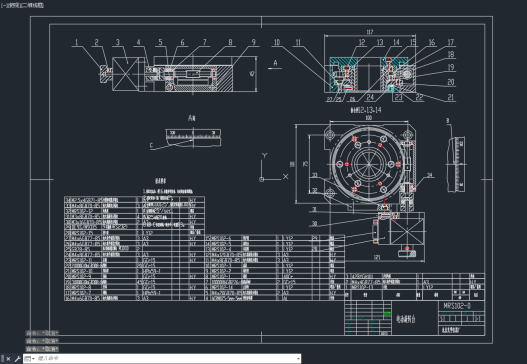
Task: Select balloon number 16 label
Action: coord(432,42)
